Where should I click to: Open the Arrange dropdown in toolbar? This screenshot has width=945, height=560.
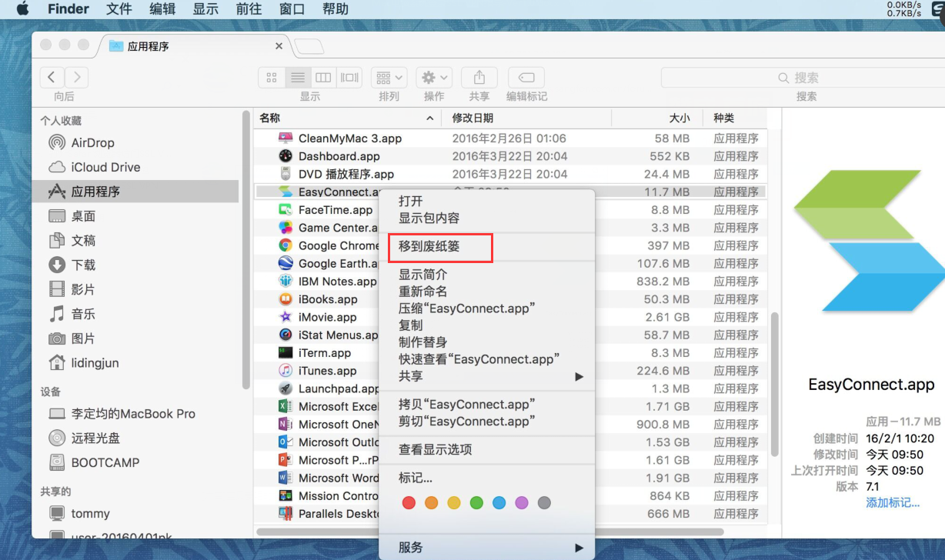[389, 78]
